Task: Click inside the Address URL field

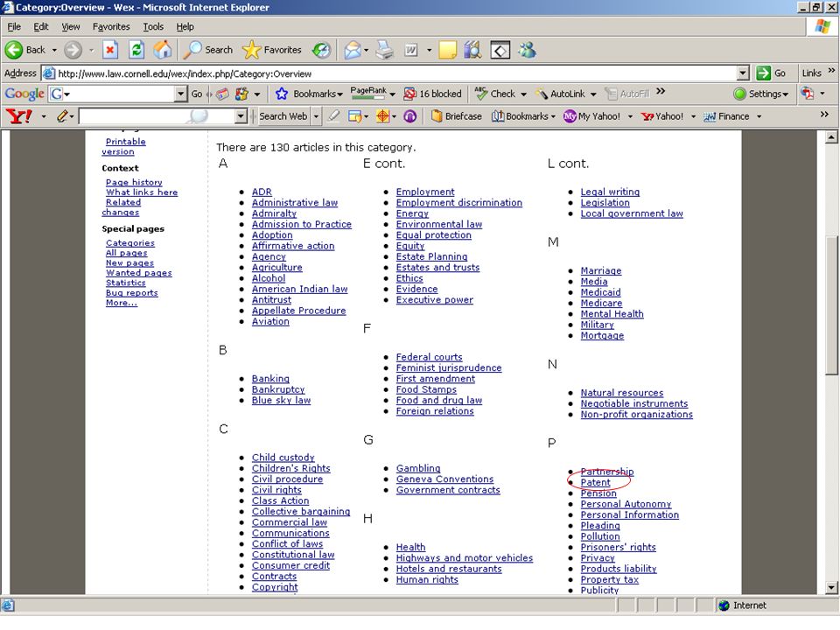Action: 396,73
